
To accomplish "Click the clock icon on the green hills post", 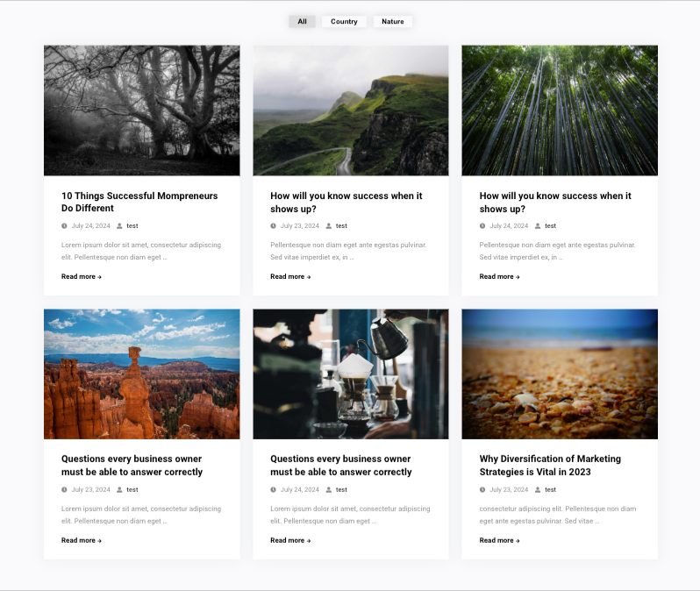I will click(273, 226).
